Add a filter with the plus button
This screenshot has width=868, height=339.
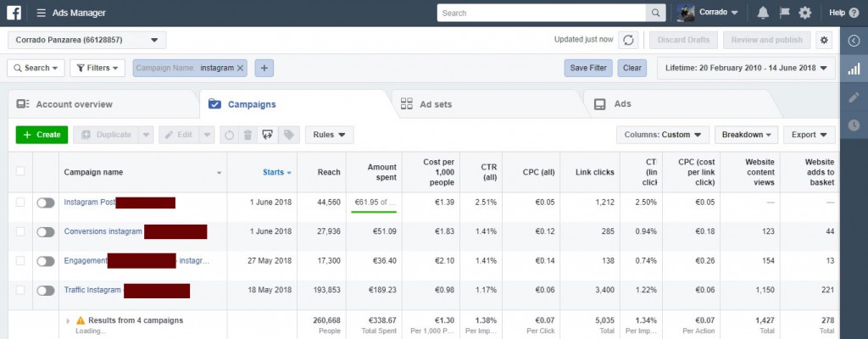coord(264,68)
